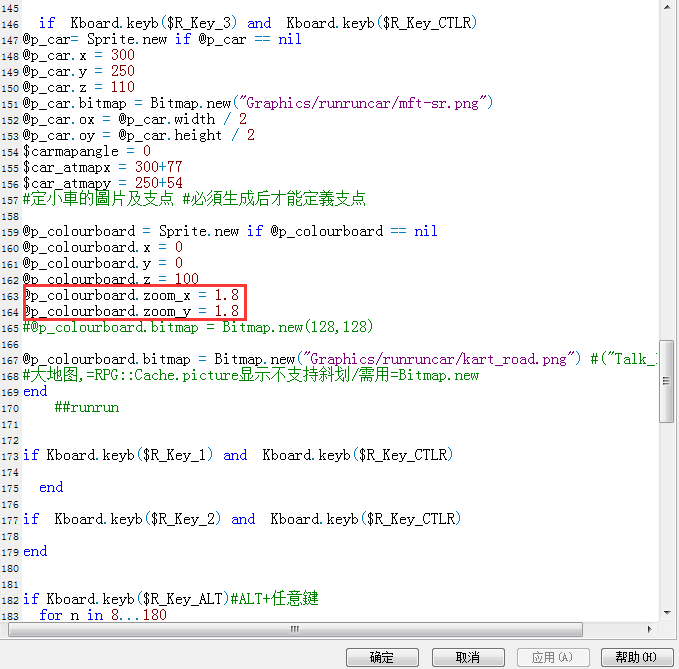Click the 250+54 value on line 156
Image resolution: width=679 pixels, height=669 pixels.
pos(158,183)
